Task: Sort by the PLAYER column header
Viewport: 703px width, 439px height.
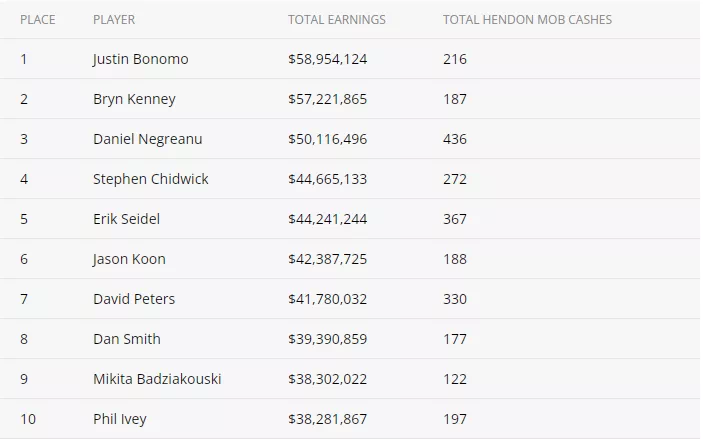Action: click(114, 19)
